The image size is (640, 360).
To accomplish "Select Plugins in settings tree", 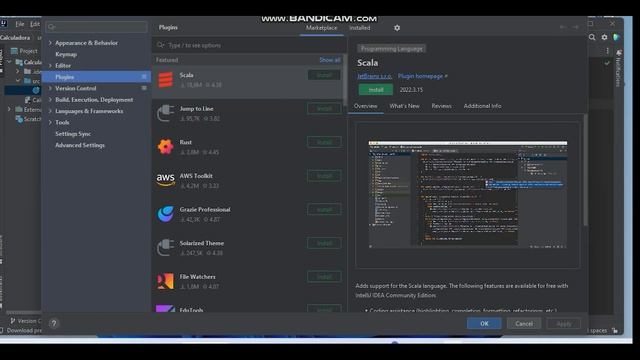I will 96,77.
